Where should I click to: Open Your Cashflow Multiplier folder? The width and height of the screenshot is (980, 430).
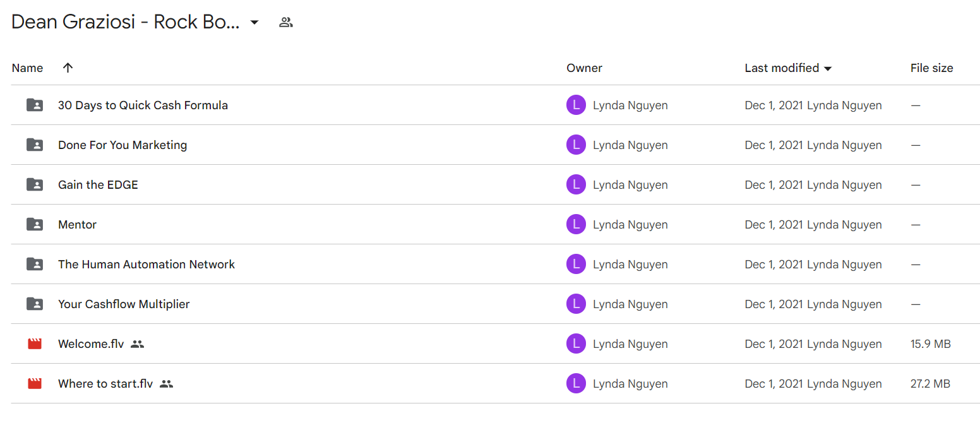click(124, 304)
